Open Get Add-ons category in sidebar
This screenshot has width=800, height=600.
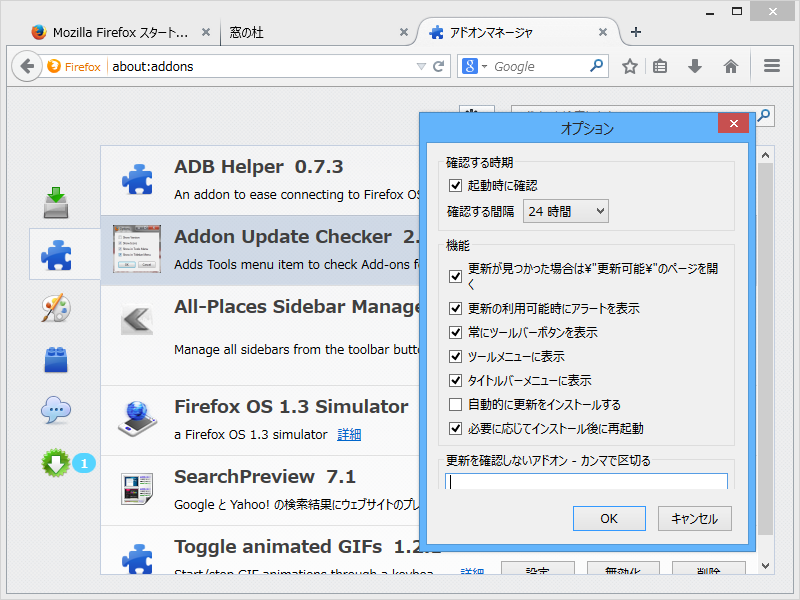pyautogui.click(x=56, y=202)
